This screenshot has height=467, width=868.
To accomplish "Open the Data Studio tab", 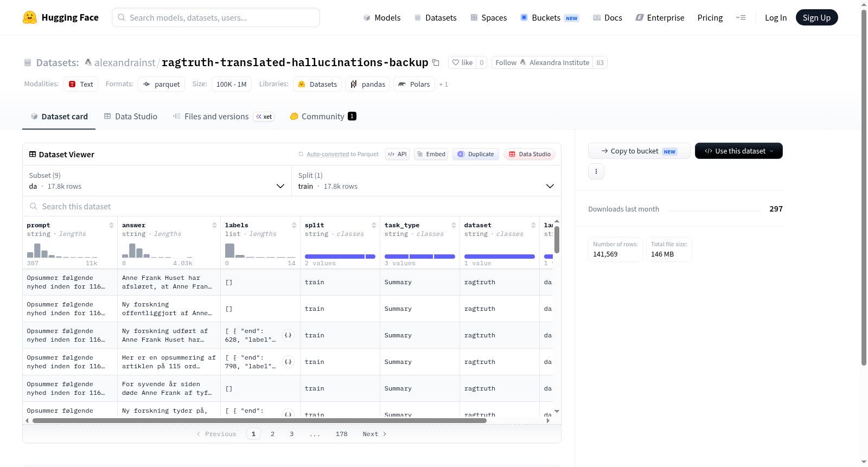I will click(x=131, y=117).
